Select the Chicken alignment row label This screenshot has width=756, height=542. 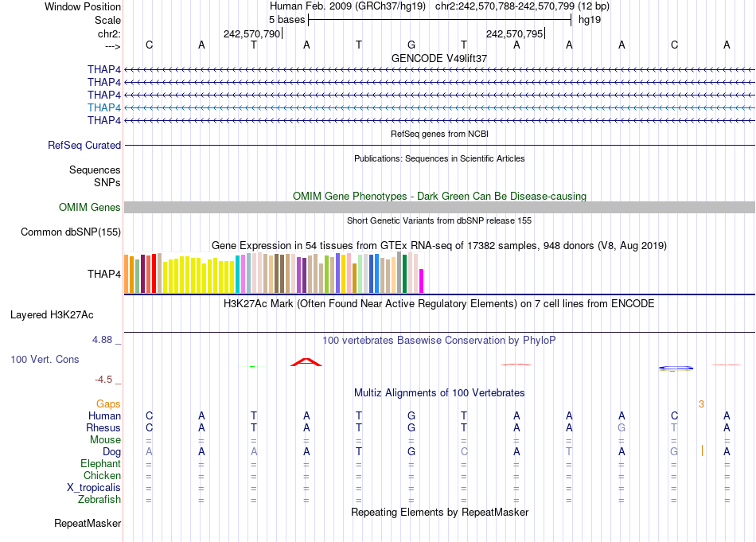click(x=102, y=475)
